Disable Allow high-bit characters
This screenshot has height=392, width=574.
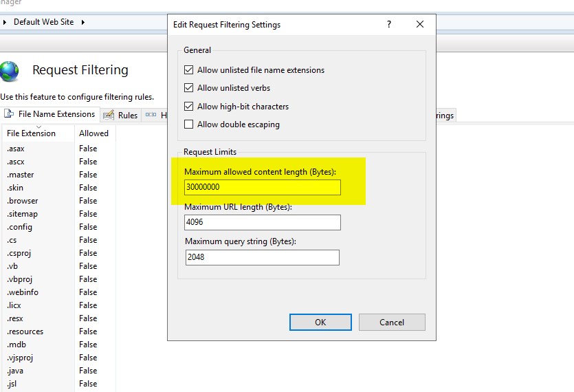click(189, 107)
